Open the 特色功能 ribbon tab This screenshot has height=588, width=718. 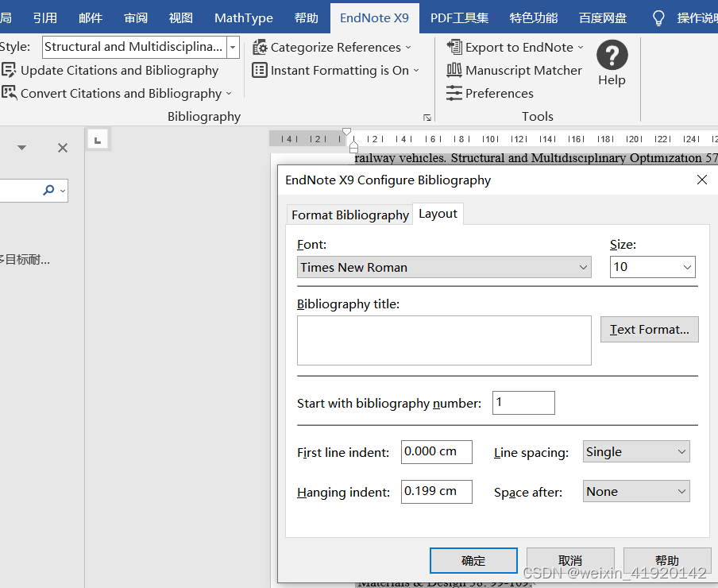point(534,17)
